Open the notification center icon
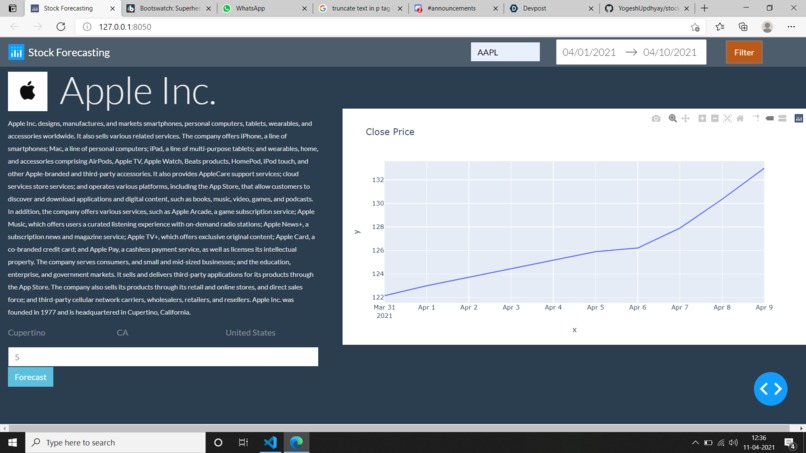The image size is (806, 453). (x=790, y=442)
